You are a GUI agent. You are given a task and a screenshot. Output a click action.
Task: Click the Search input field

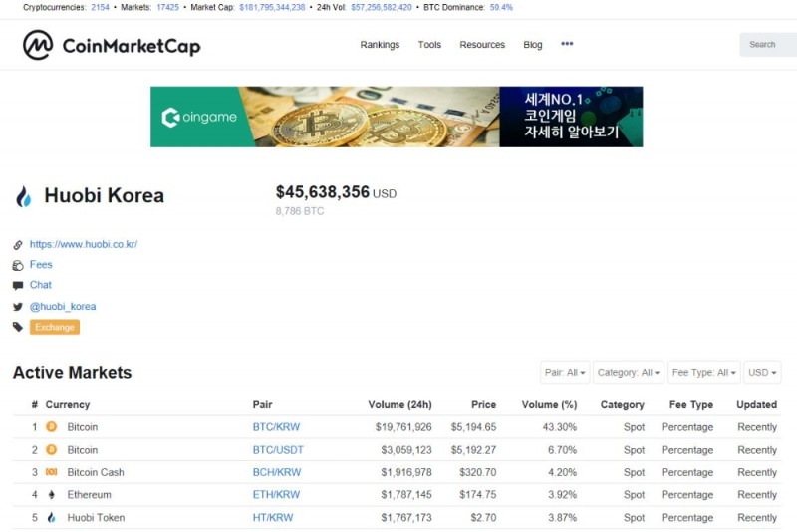coord(767,45)
